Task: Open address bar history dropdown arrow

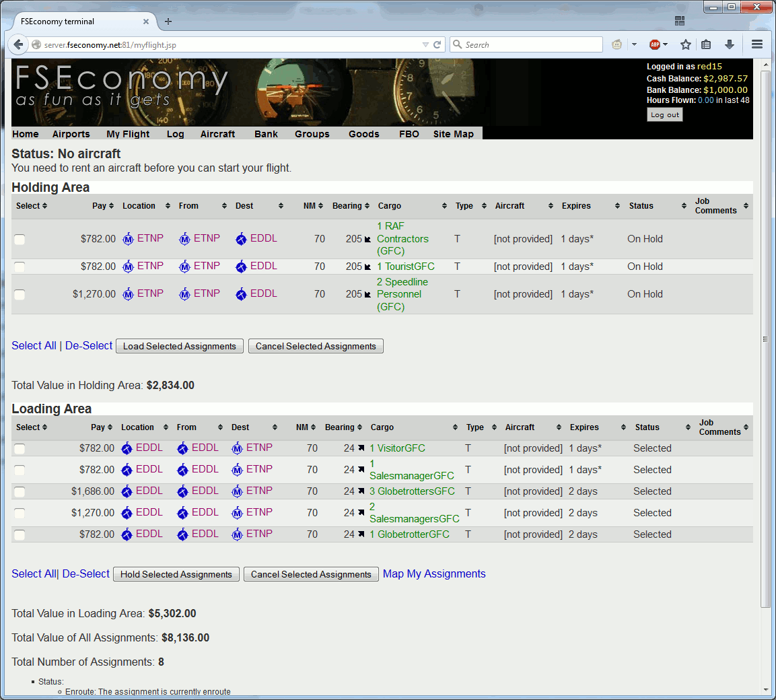Action: 425,44
